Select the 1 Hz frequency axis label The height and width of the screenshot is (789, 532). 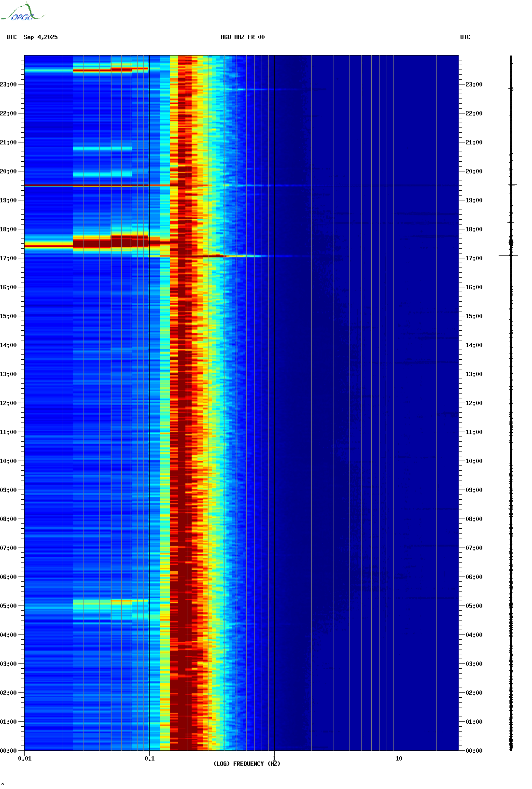click(274, 759)
